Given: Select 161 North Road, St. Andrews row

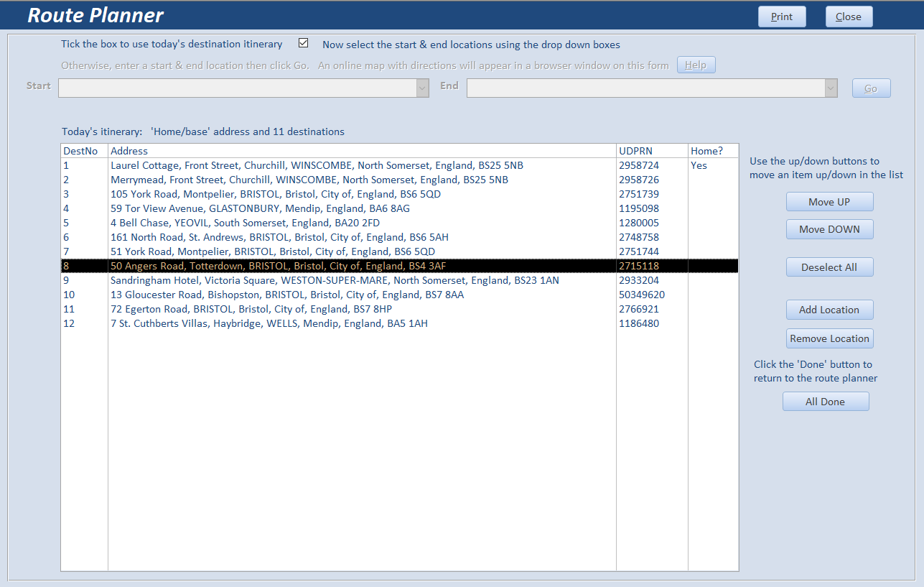Looking at the screenshot, I should [399, 237].
